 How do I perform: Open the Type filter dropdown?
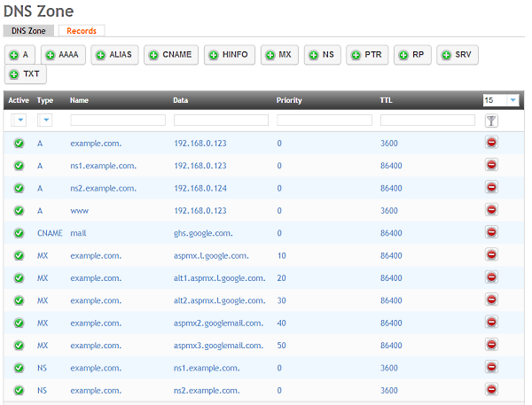pos(44,120)
